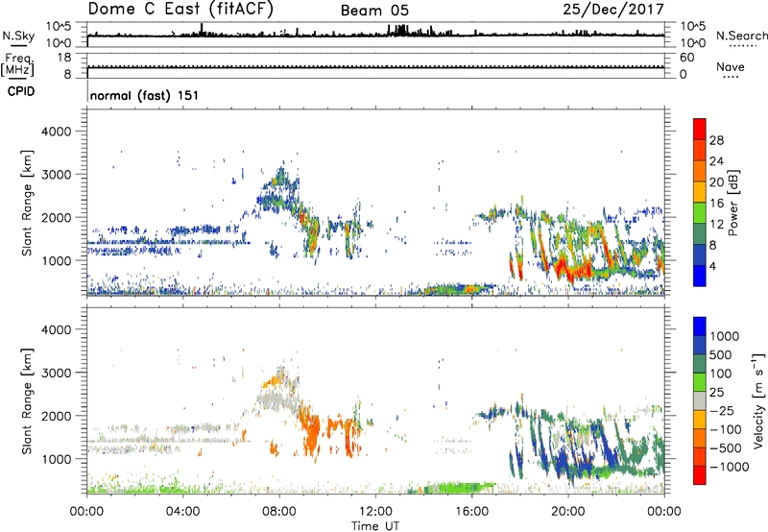Click the "Slant Range [km]" label of velocity panel
Screen dimensions: 768x532
click(28, 401)
